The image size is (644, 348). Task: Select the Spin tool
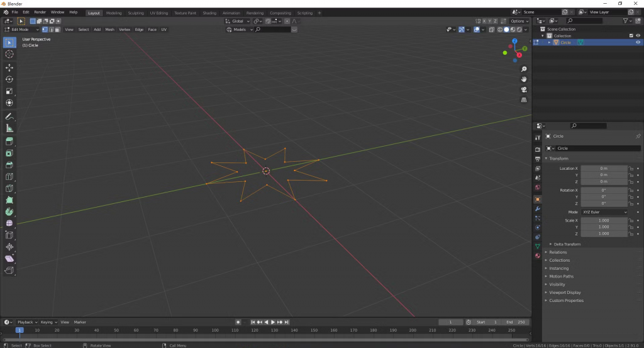tap(9, 212)
